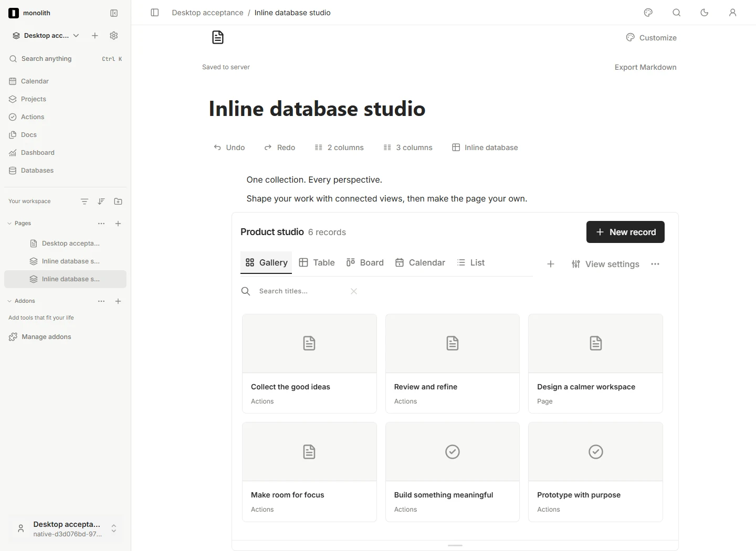The width and height of the screenshot is (756, 551).
Task: Open the Desktop acc... workspace dropdown
Action: coord(46,36)
